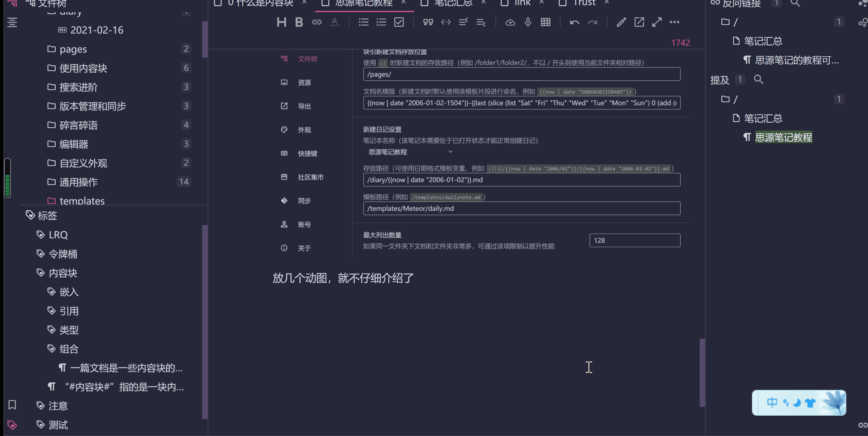Edit the 存放路径 input field
Image resolution: width=868 pixels, height=436 pixels.
point(521,180)
